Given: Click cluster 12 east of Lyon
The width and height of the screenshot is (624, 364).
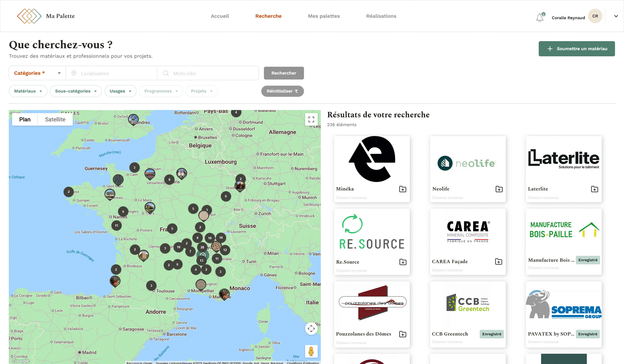Looking at the screenshot, I should 225,250.
